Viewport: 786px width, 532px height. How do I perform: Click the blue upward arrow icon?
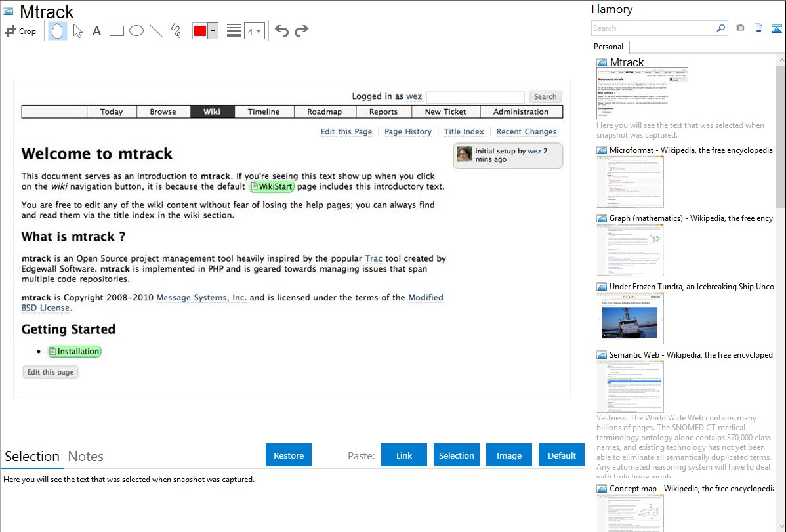click(776, 28)
